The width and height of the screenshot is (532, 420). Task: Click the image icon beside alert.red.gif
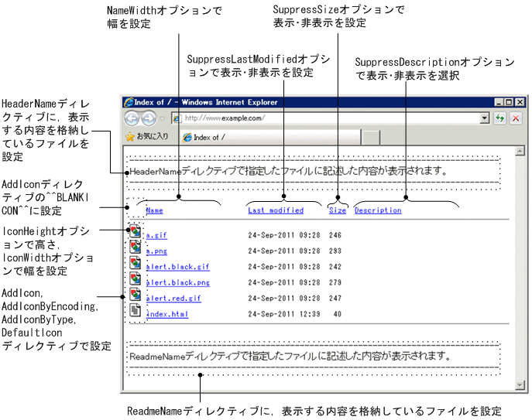(136, 294)
